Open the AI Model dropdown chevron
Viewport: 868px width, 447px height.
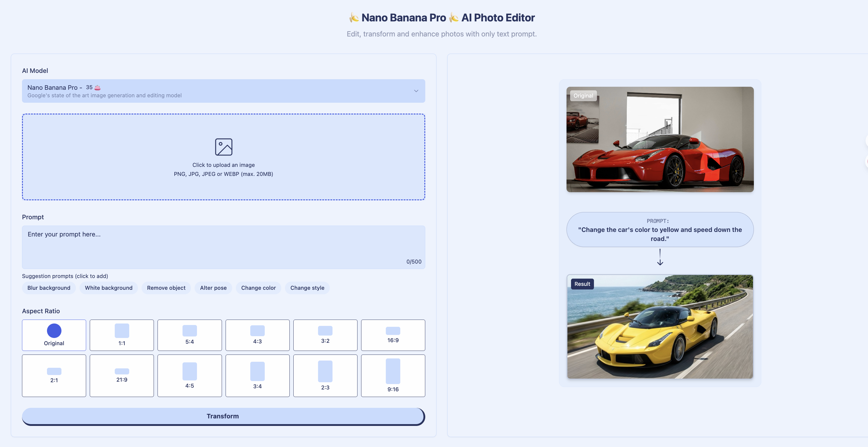(416, 91)
